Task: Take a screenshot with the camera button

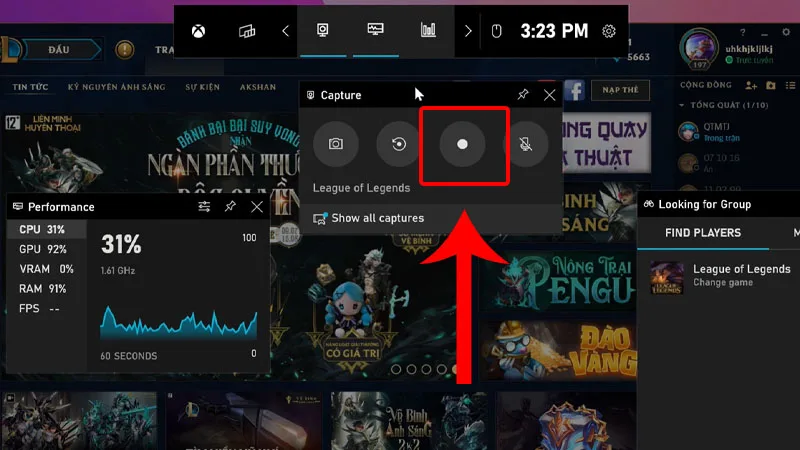Action: click(x=336, y=144)
